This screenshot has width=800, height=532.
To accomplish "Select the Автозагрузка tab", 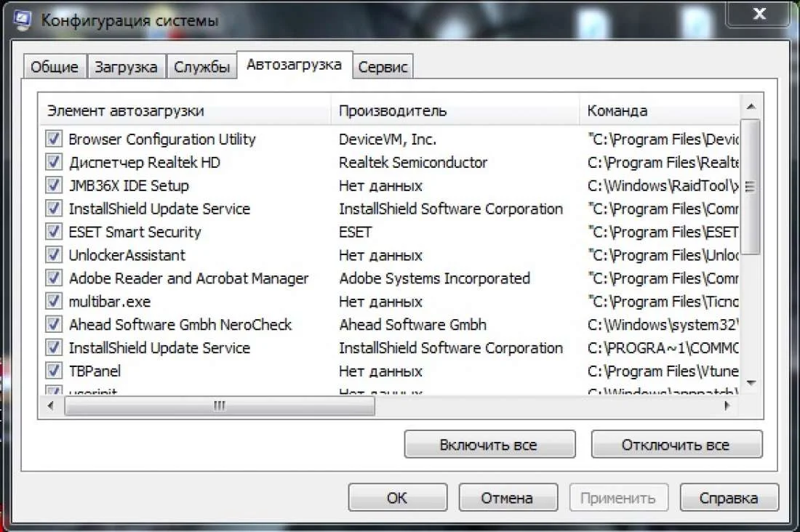I will click(295, 65).
